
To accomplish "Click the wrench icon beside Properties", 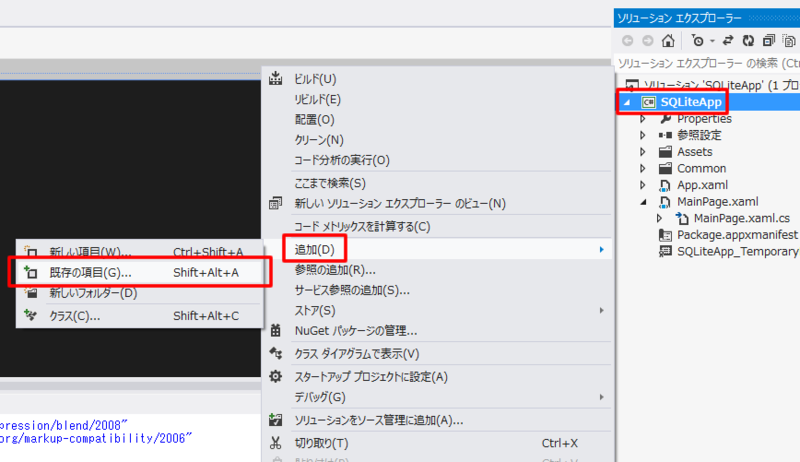I will coord(665,119).
